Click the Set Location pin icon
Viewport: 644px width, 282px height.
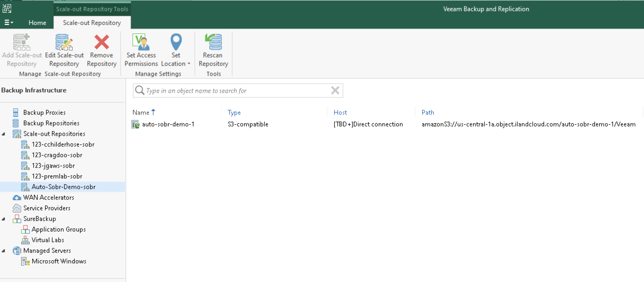[x=176, y=42]
